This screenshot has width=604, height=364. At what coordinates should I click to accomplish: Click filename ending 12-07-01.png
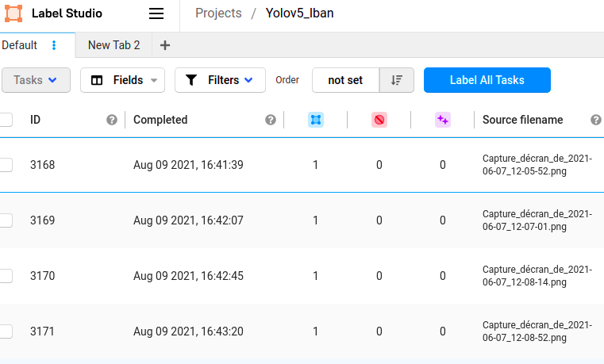[x=537, y=220]
